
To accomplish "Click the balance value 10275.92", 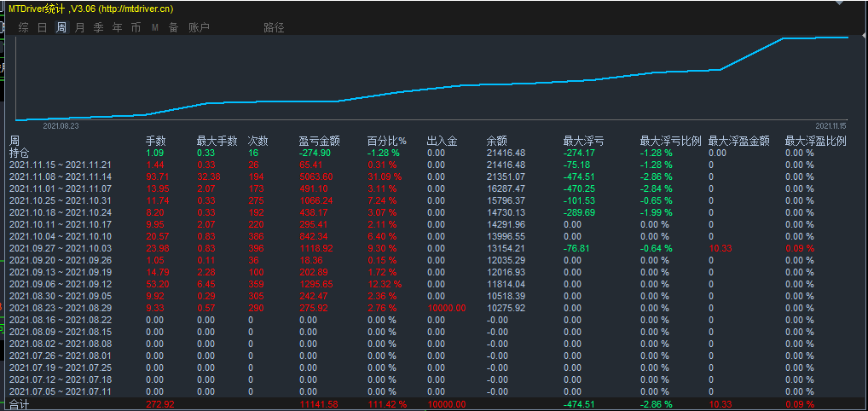I will pos(506,308).
